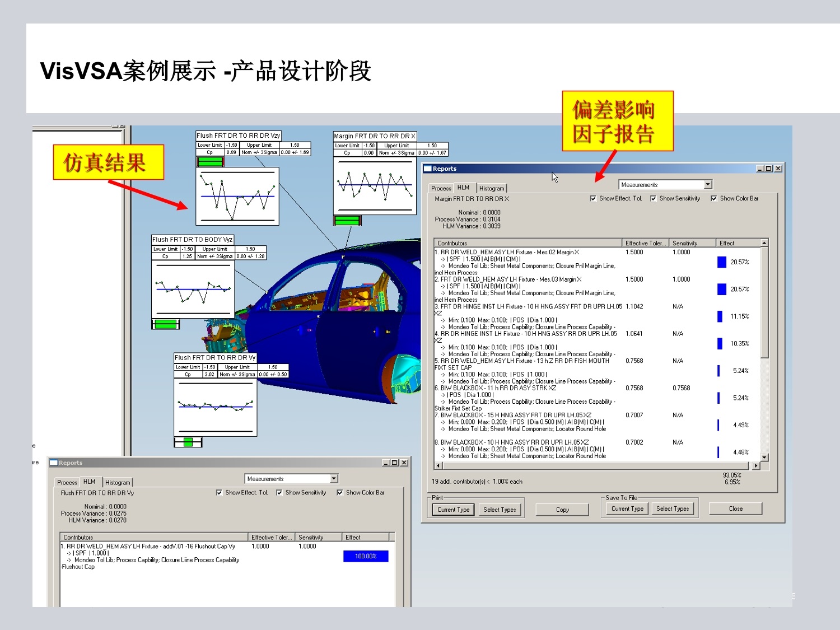Image resolution: width=840 pixels, height=630 pixels.
Task: Click green indicator under Margin FRT DR TO RR DR X chart
Action: pos(347,221)
